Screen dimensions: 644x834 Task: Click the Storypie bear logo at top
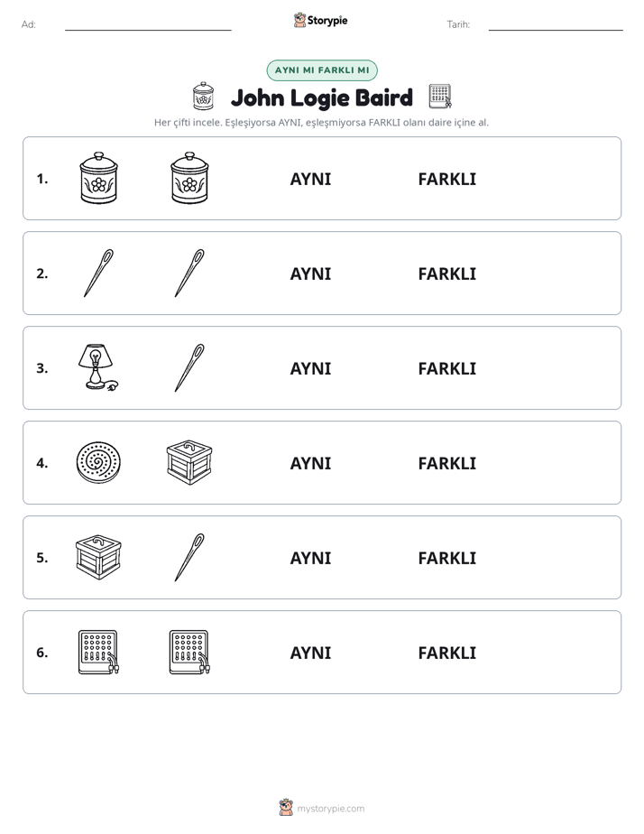pyautogui.click(x=299, y=20)
